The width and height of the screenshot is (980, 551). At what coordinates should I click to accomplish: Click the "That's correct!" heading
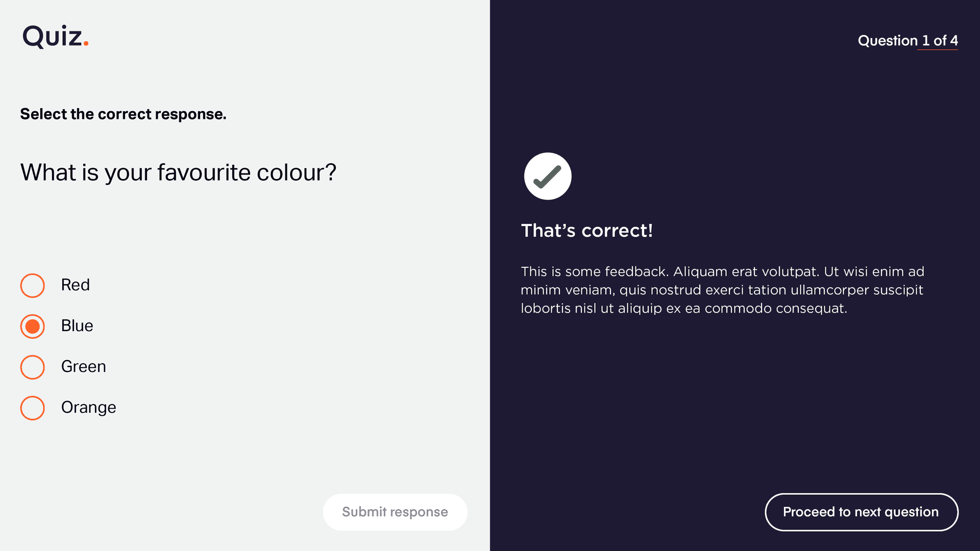[586, 231]
